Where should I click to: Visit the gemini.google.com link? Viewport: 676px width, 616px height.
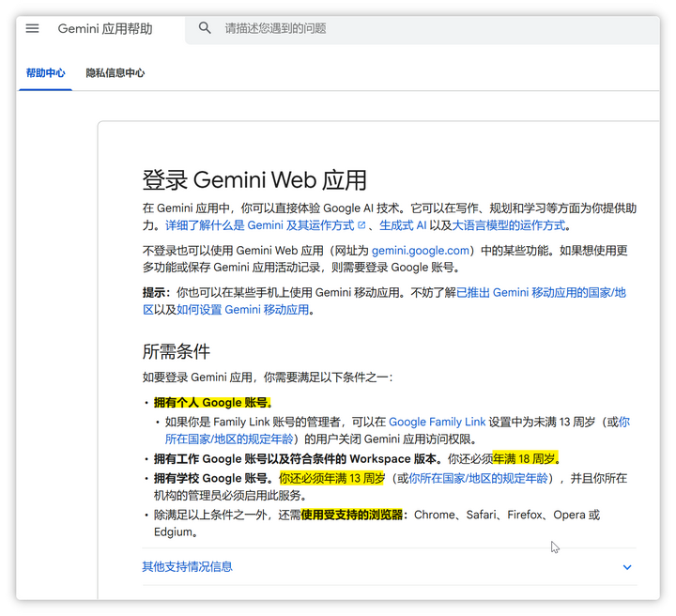(x=420, y=251)
